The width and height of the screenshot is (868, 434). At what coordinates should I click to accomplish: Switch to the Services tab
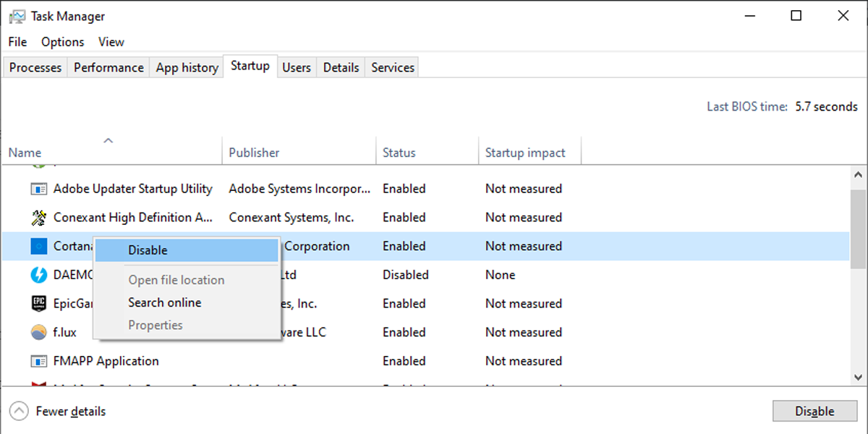click(393, 67)
